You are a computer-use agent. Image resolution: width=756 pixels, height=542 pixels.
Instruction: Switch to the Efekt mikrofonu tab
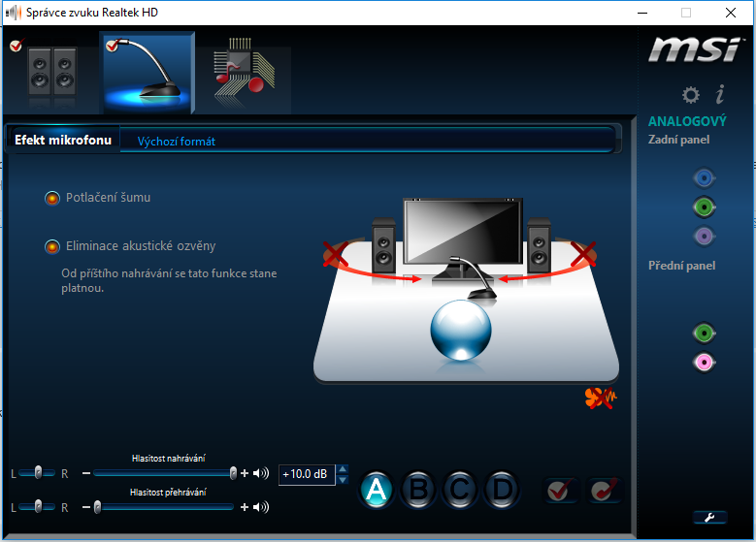(x=63, y=141)
